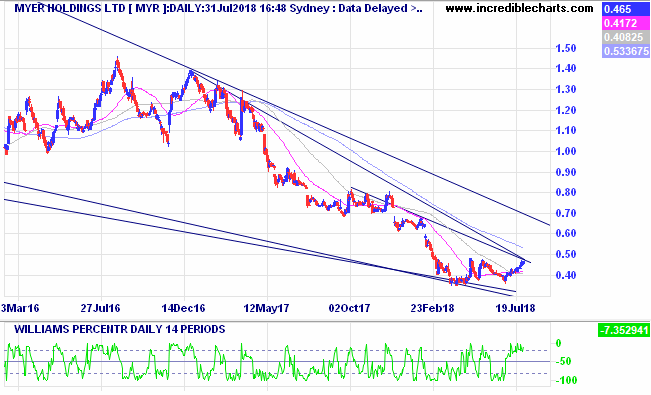
Task: Click the 27Jul16 date label
Action: (x=100, y=308)
